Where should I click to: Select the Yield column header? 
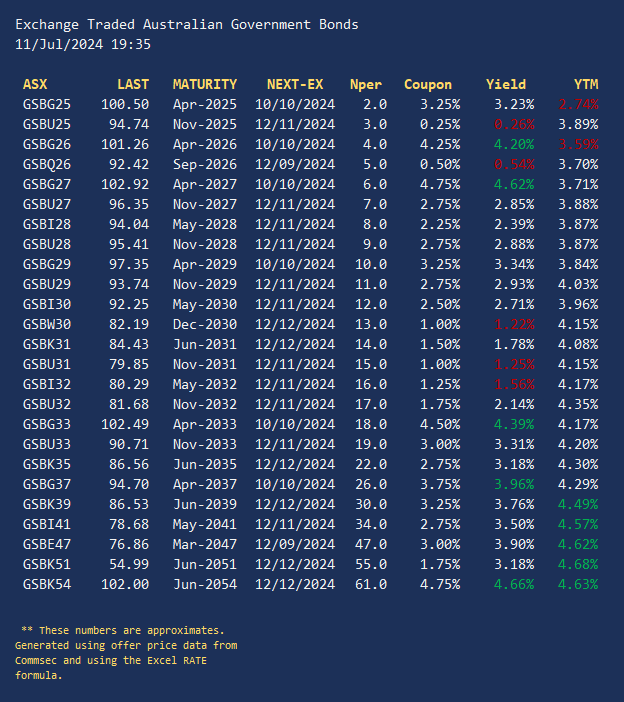click(505, 85)
